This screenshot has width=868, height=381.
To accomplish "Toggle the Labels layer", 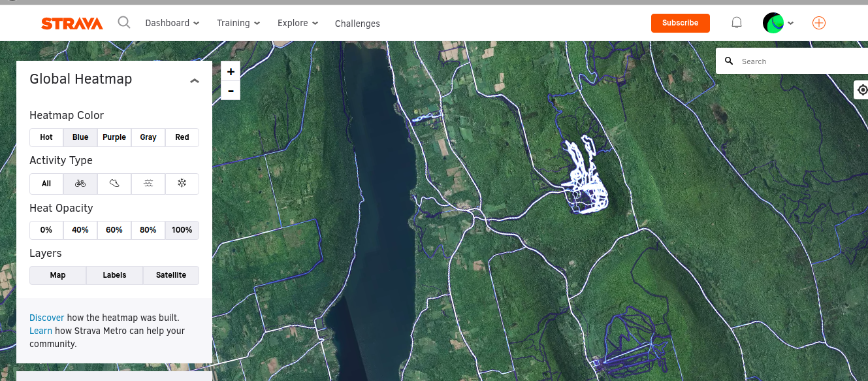I will click(114, 275).
